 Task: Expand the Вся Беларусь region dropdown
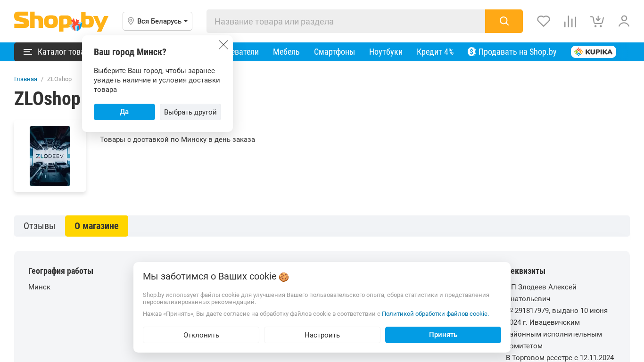click(x=157, y=21)
